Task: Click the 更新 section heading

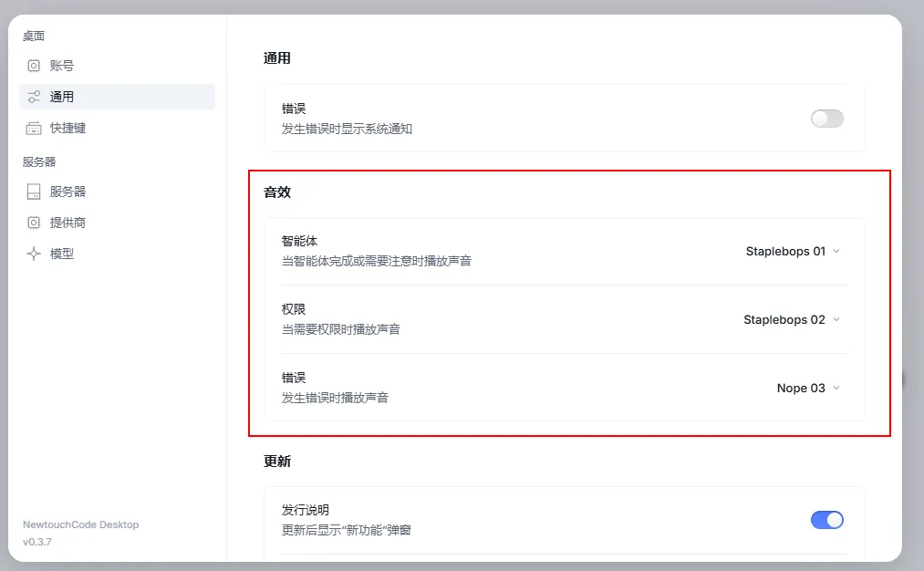Action: (x=277, y=462)
